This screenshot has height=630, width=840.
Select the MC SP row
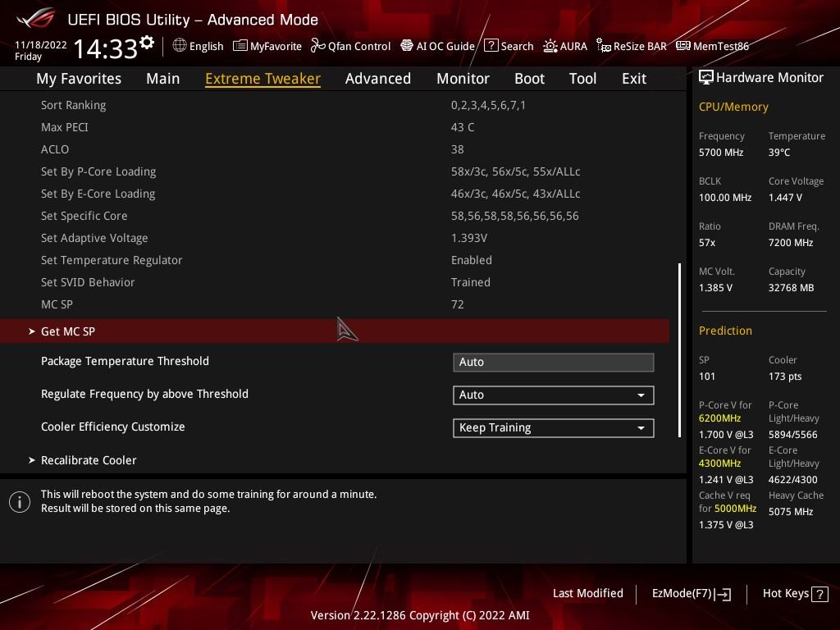click(335, 304)
